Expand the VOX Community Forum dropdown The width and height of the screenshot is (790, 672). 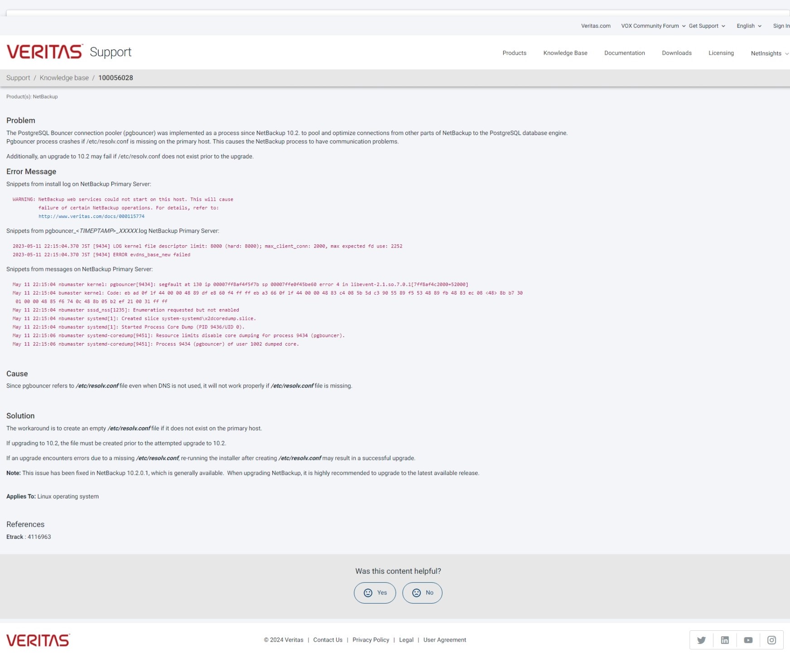point(653,26)
